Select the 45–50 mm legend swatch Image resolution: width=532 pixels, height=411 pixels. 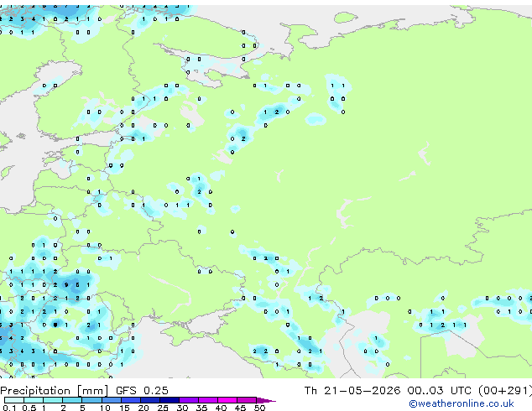pyautogui.click(x=247, y=400)
